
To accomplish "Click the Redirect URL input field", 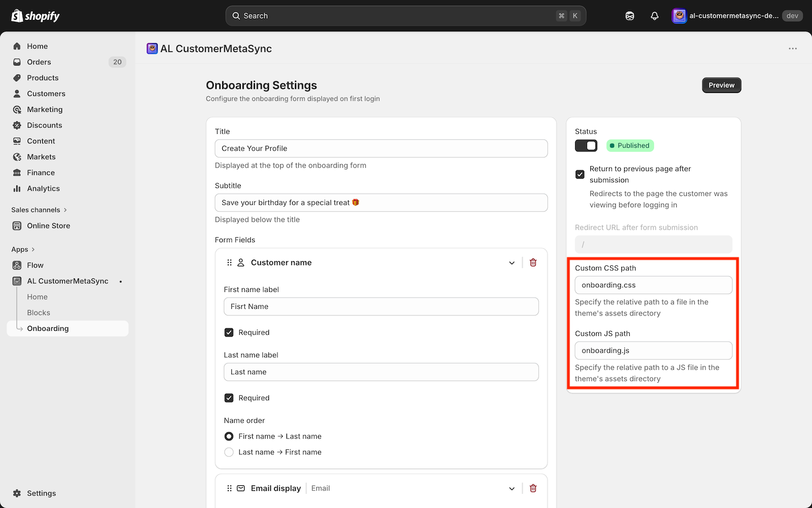I will click(654, 244).
